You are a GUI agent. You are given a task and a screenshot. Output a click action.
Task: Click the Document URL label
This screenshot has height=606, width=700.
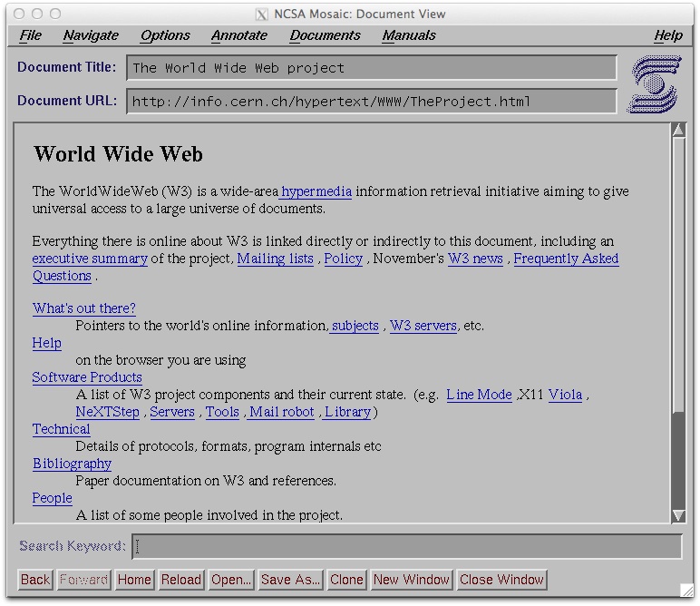pos(67,101)
